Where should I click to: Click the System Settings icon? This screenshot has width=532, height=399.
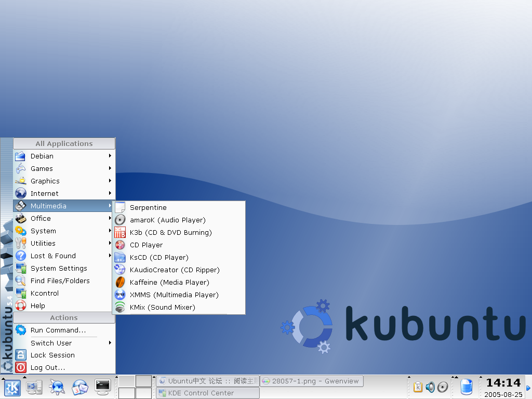point(21,268)
